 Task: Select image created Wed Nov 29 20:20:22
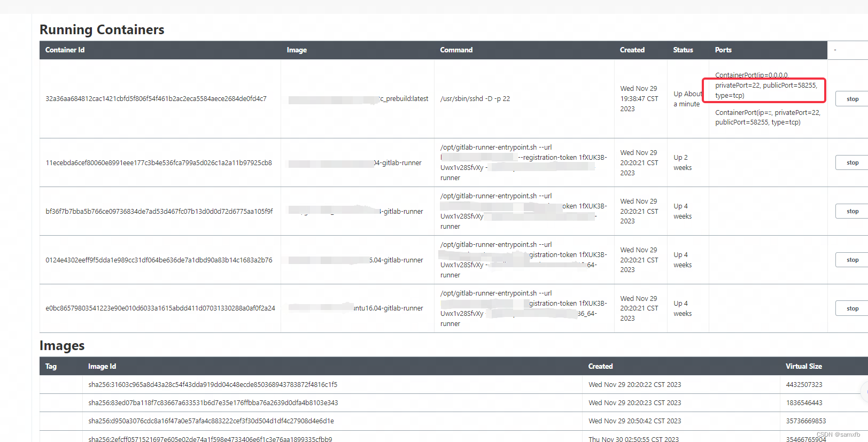click(634, 384)
